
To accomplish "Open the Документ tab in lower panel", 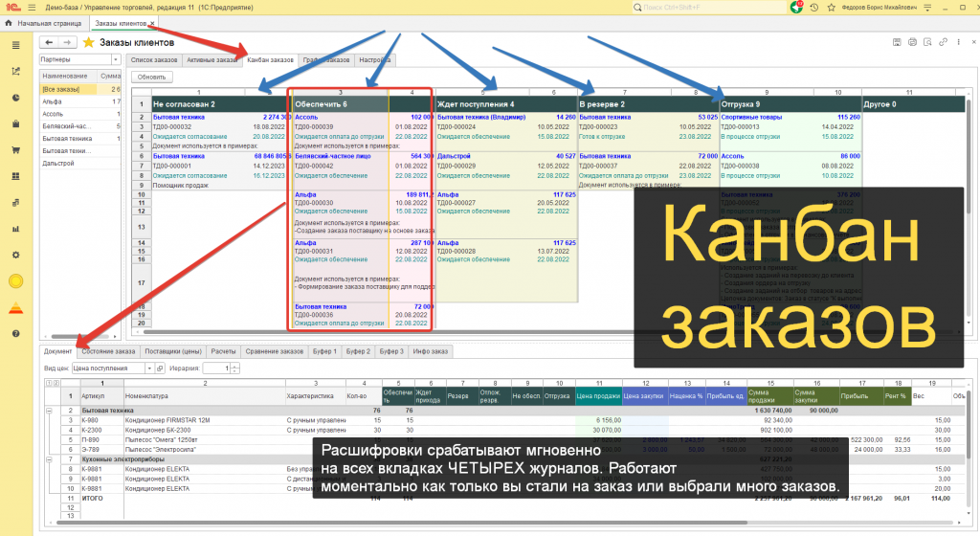I will 57,351.
